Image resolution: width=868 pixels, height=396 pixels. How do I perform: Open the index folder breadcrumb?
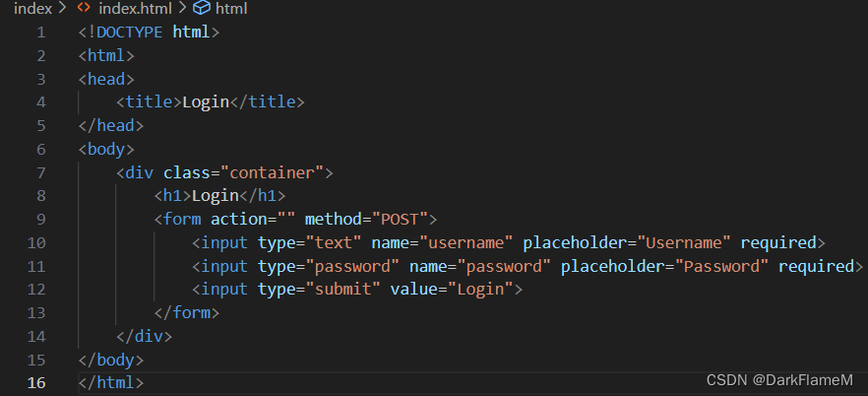point(32,9)
